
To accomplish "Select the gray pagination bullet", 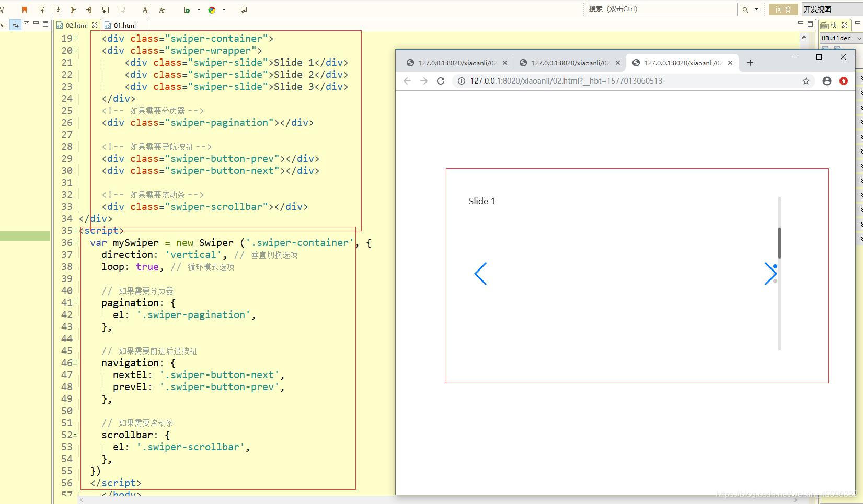I will coord(775,281).
